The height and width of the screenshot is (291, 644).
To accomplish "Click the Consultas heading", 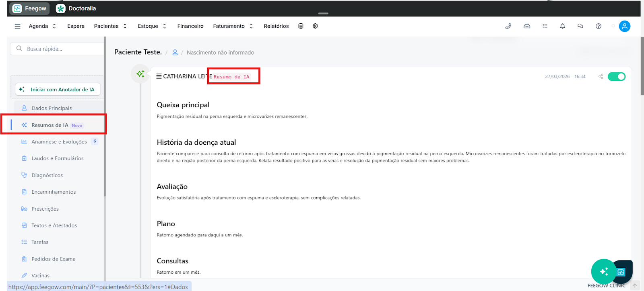I will [173, 261].
